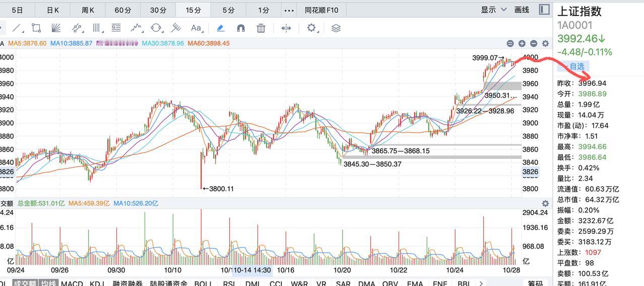Switch to the 5日 chart tab

18,10
